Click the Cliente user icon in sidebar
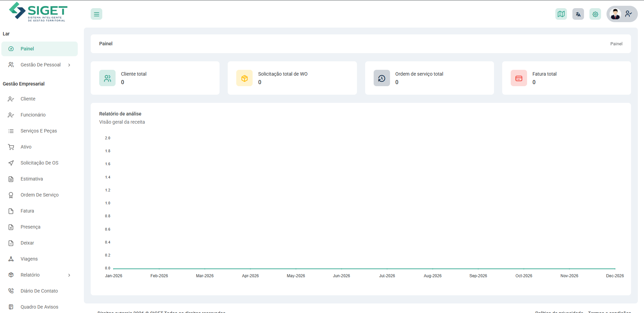 coord(11,99)
